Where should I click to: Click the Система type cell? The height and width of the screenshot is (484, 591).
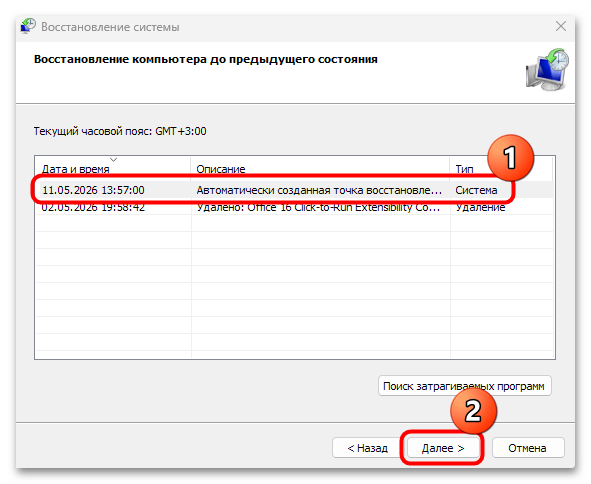pyautogui.click(x=476, y=190)
